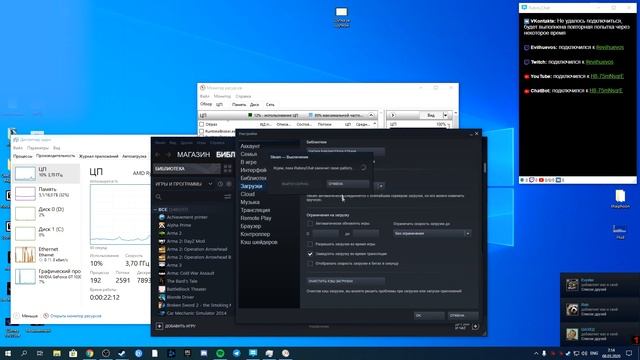
Task: Collapse the ЦП section in Resource Monitor
Action: (x=371, y=116)
